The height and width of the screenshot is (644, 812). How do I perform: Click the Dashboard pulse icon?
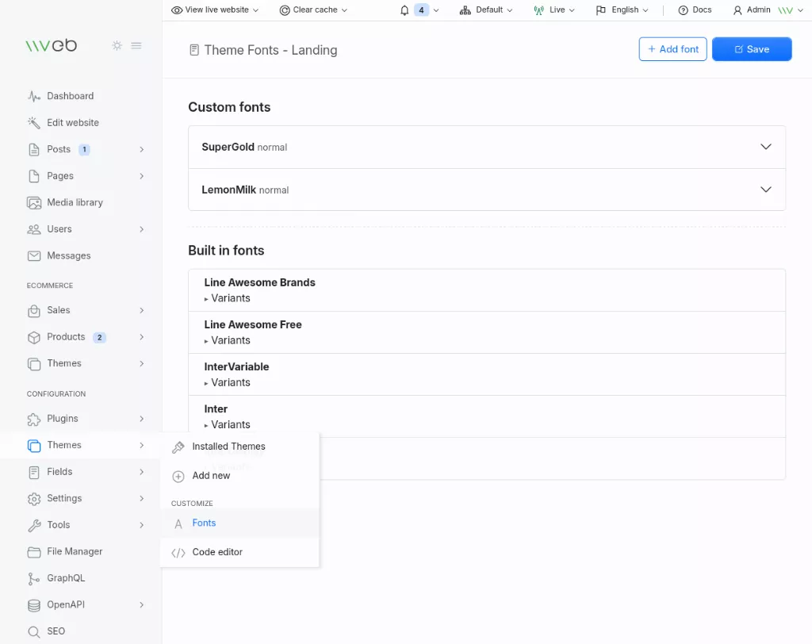click(x=34, y=96)
